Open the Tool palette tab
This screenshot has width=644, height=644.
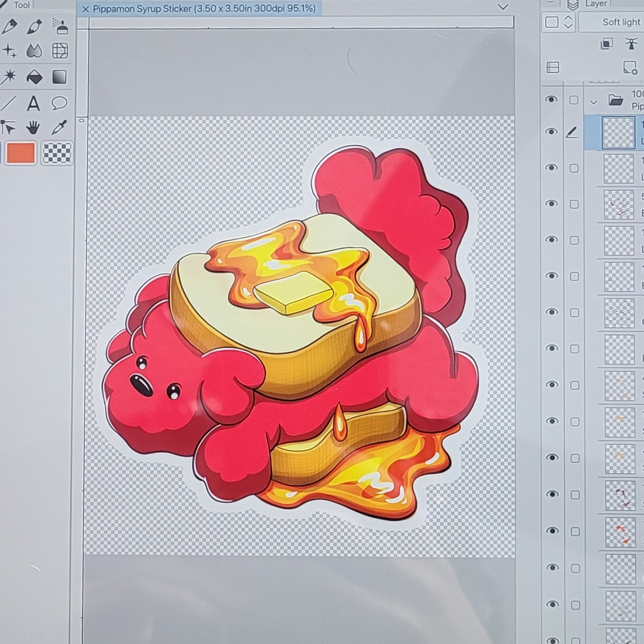[x=17, y=5]
